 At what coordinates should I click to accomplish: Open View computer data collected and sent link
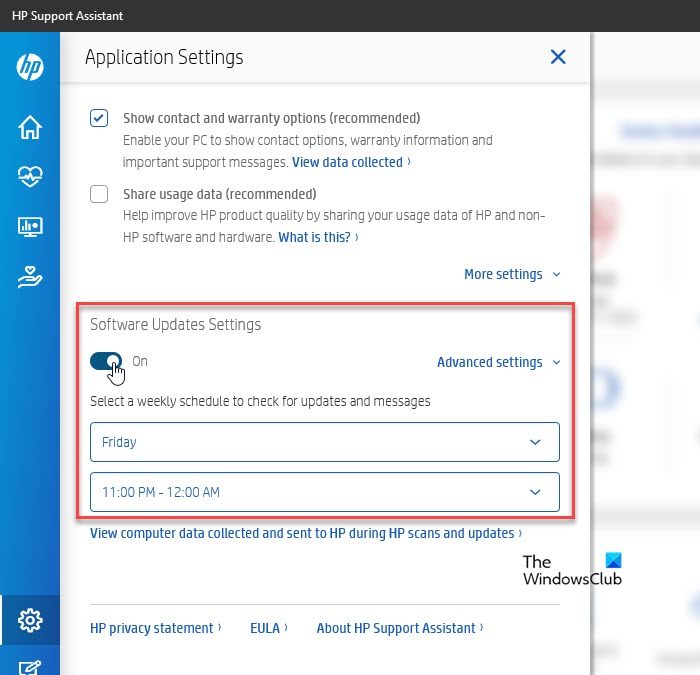[x=306, y=533]
